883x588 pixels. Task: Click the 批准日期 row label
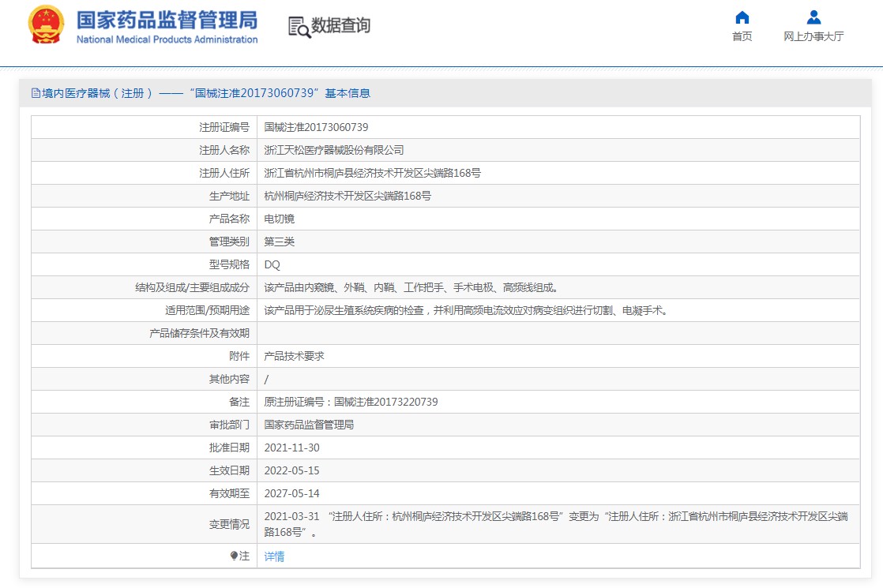pos(229,448)
